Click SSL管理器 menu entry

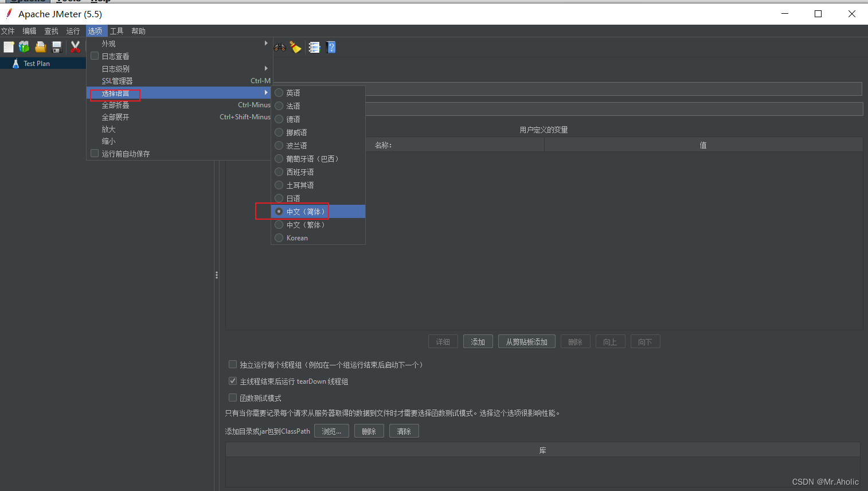tap(178, 81)
